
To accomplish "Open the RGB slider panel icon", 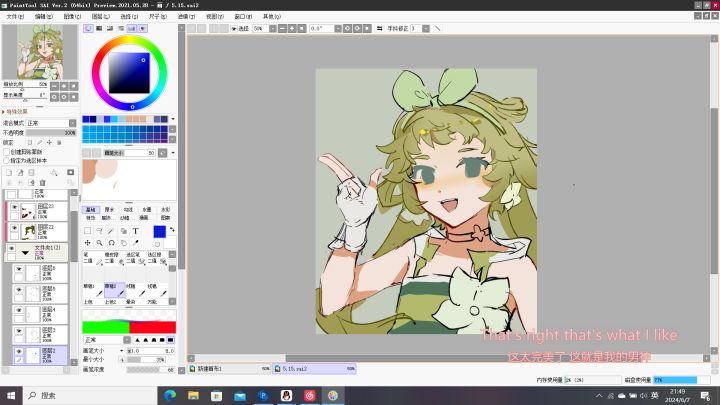I will [x=99, y=28].
